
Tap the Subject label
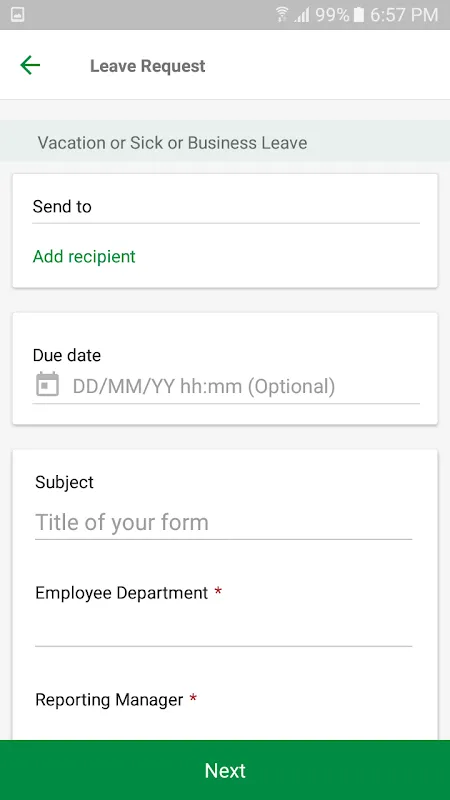click(x=64, y=482)
